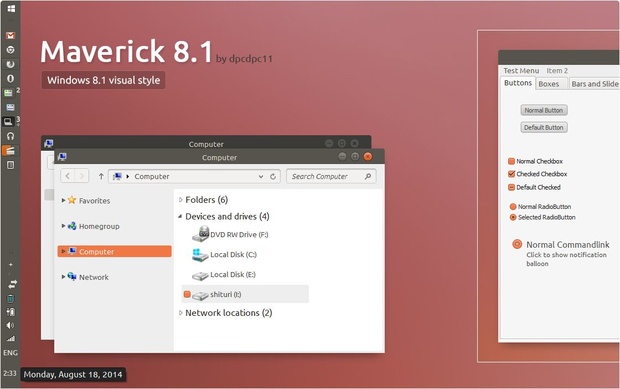The width and height of the screenshot is (620, 389).
Task: Click the USB device tray icon
Action: pos(11,312)
